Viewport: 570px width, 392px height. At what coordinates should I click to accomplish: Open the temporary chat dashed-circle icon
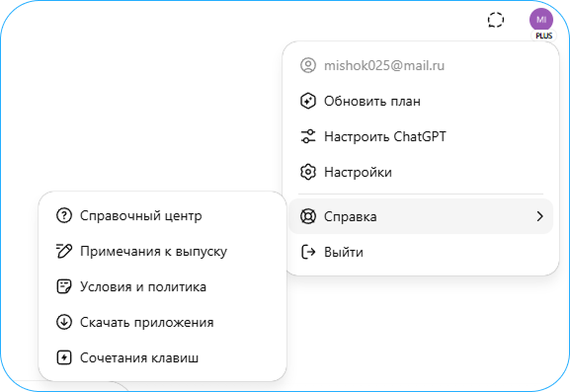click(x=496, y=20)
